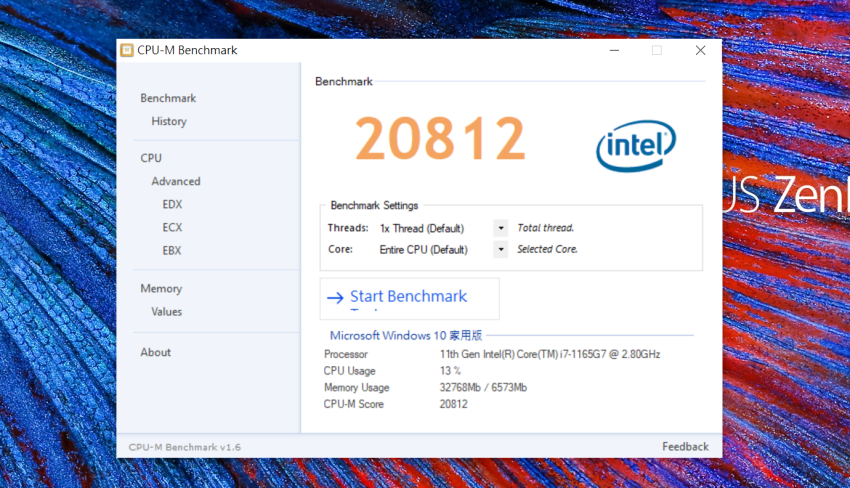Screen dimensions: 850x488
Task: Click the CPU-M app icon in title bar
Action: click(x=127, y=50)
